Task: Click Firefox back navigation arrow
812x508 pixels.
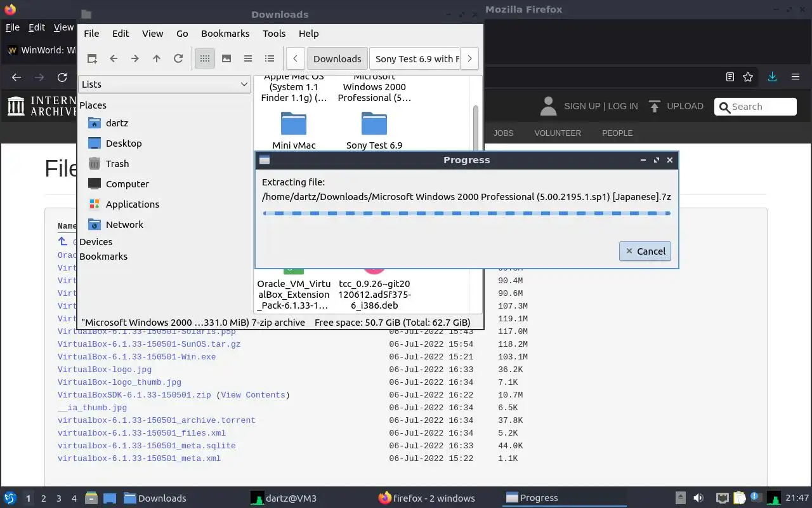Action: (16, 77)
